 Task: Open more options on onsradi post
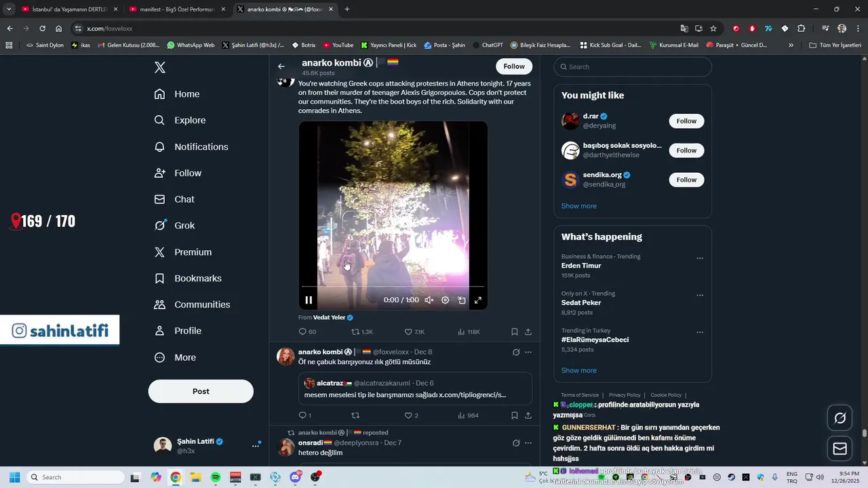(x=528, y=443)
